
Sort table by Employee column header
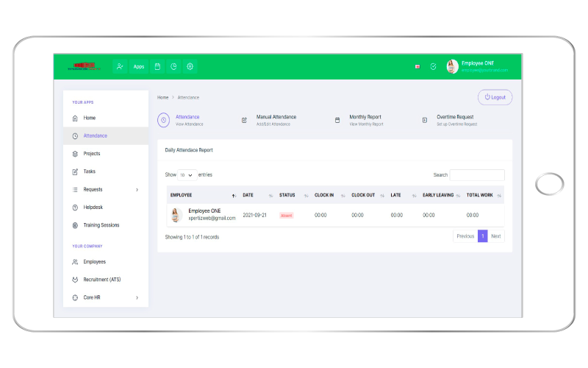click(202, 195)
